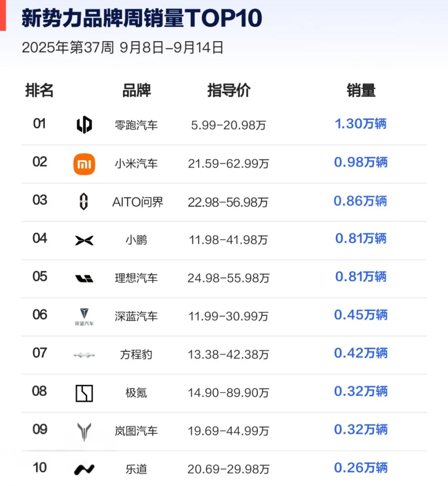Viewport: 448px width, 486px height.
Task: Click rank number 05 for 理想汽车
Action: click(39, 277)
